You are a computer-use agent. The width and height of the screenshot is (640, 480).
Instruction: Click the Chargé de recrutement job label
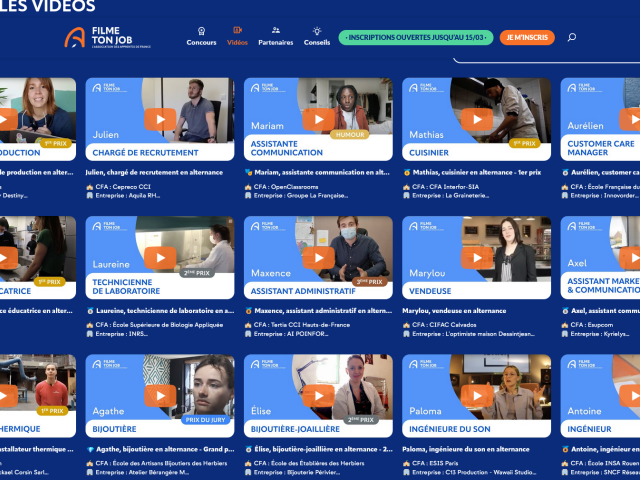[x=145, y=153]
